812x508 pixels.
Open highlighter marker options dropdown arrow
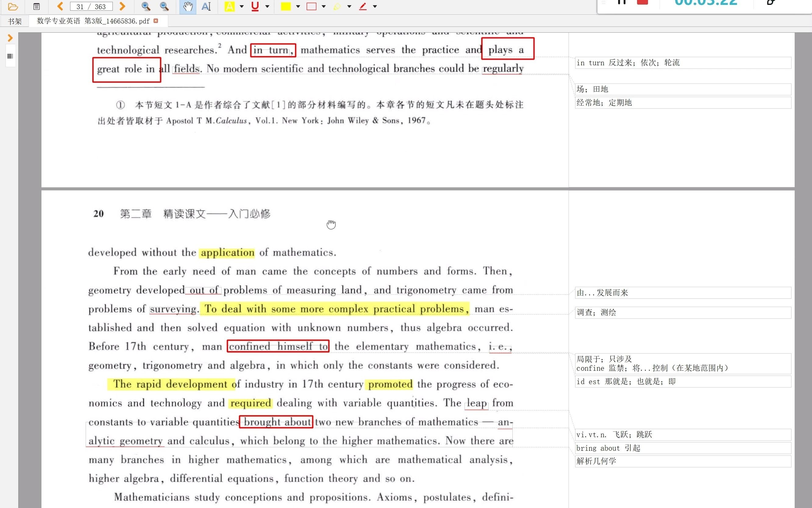pos(349,6)
